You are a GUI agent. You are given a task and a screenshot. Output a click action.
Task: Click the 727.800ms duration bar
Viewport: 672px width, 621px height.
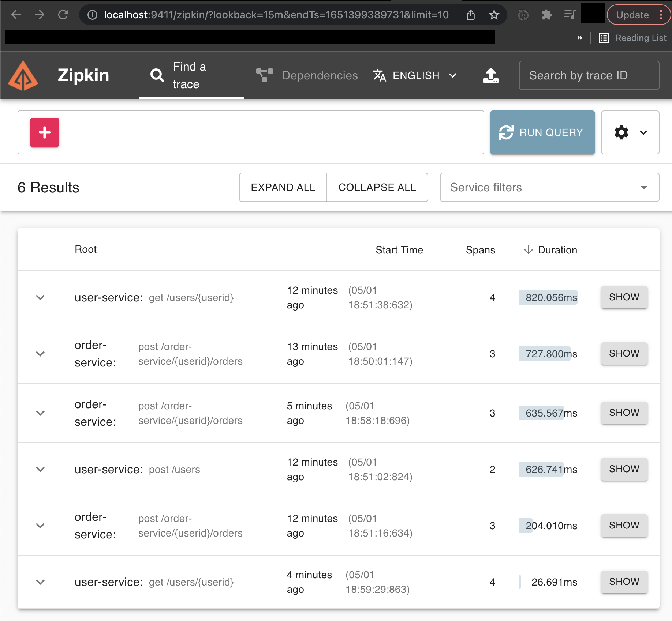(545, 354)
